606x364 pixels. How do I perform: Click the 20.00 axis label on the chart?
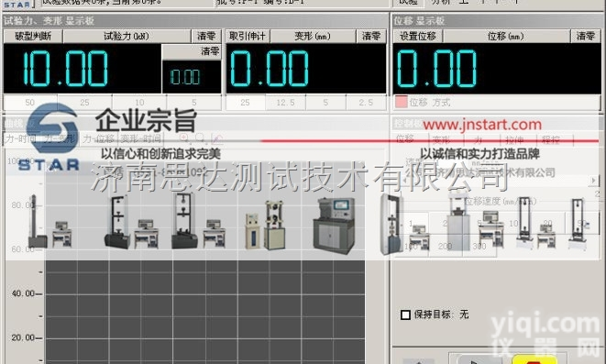point(23,337)
